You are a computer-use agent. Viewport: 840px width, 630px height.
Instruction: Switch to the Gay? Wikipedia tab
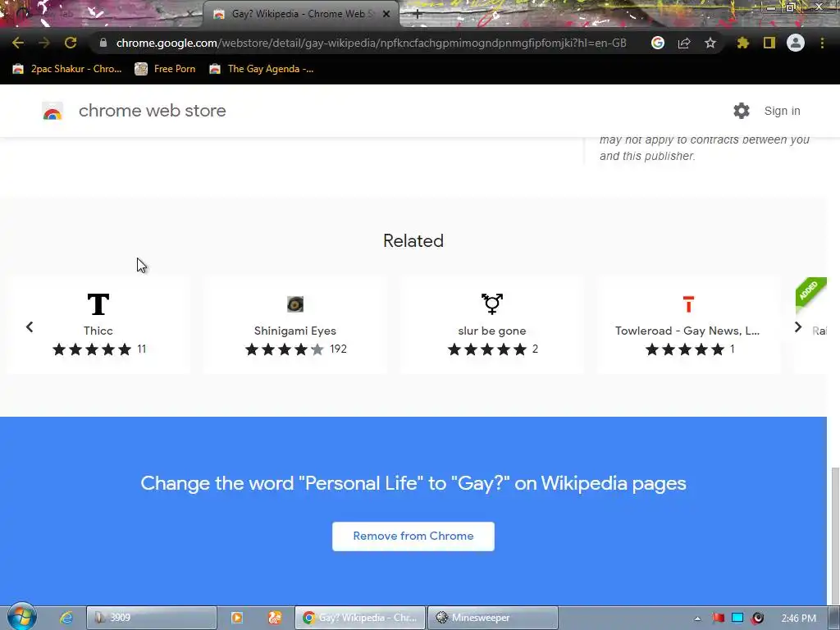click(300, 14)
